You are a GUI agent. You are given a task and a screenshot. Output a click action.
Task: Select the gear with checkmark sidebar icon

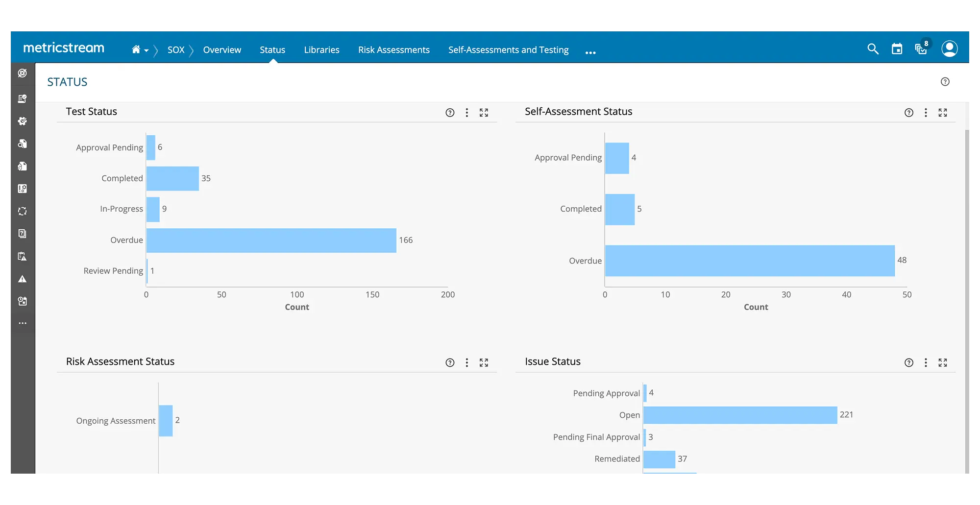pos(23,121)
